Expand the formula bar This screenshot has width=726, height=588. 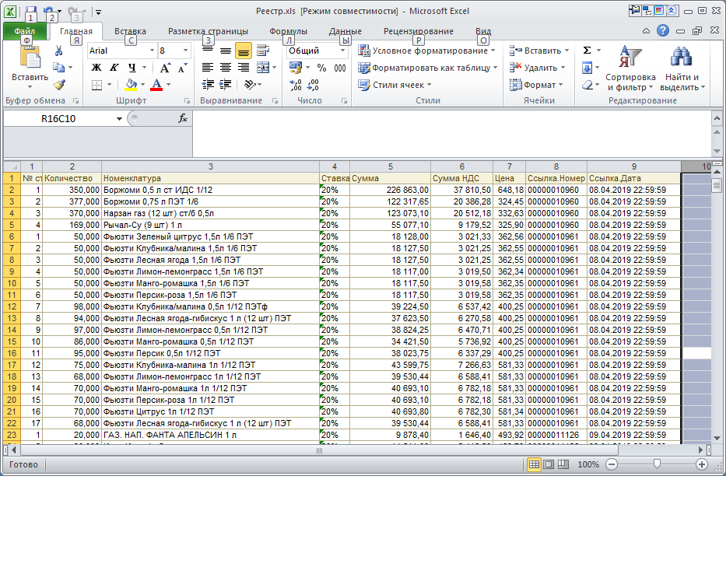click(717, 119)
